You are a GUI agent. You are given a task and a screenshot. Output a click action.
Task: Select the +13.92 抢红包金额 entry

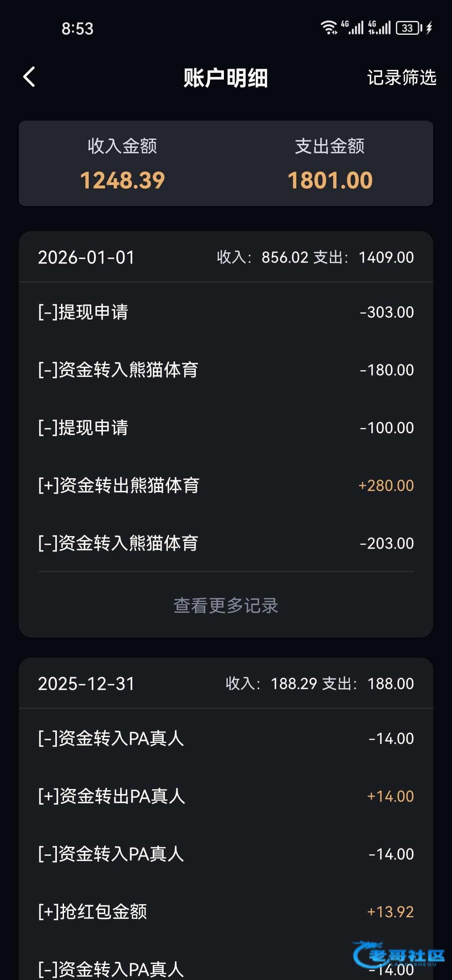[x=226, y=912]
